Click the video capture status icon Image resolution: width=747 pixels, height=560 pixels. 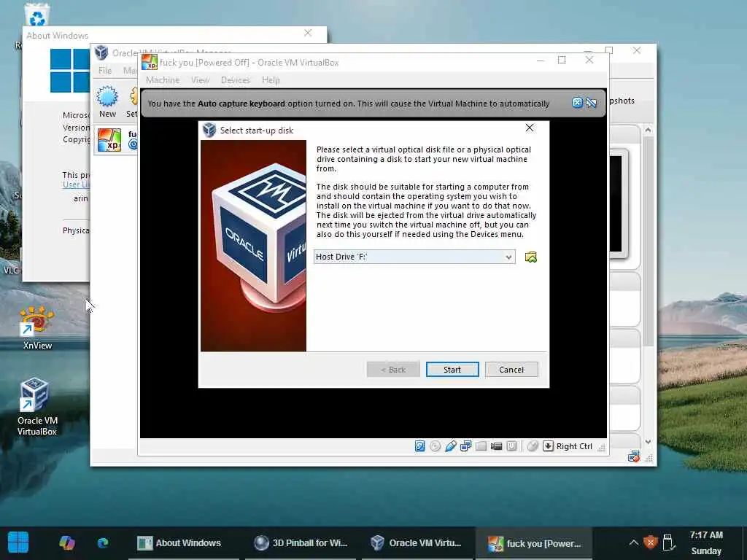(496, 446)
